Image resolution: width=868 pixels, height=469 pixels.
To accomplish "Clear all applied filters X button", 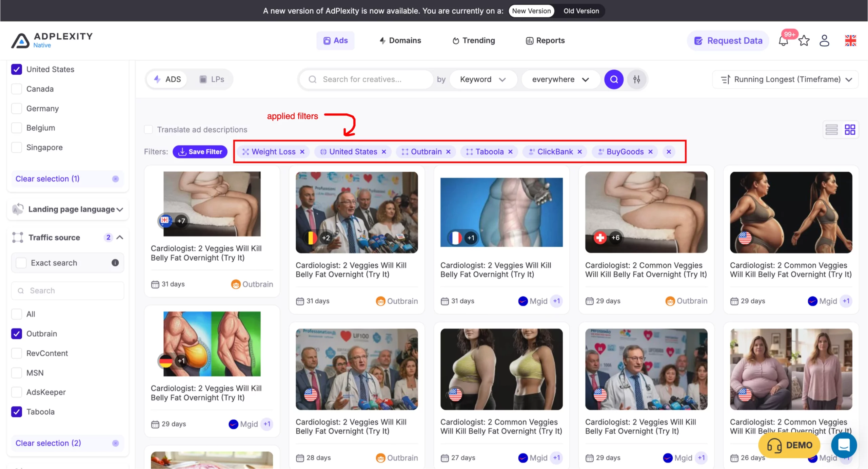I will (669, 152).
